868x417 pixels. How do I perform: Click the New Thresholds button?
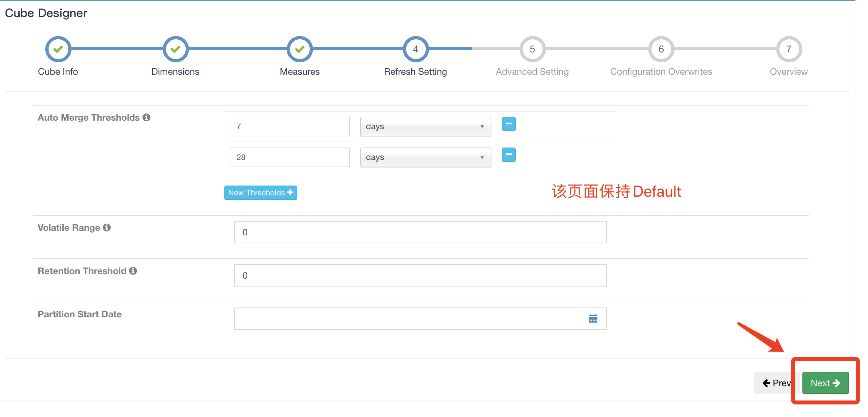(260, 193)
